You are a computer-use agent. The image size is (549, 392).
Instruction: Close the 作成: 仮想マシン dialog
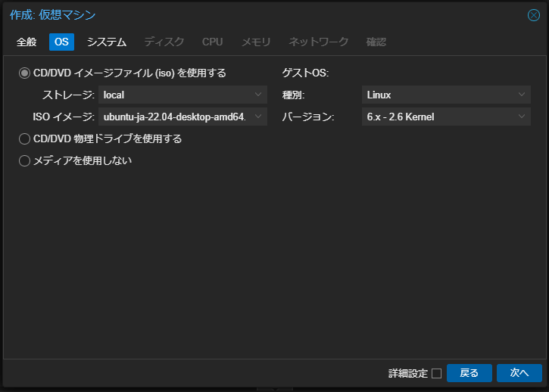point(534,15)
